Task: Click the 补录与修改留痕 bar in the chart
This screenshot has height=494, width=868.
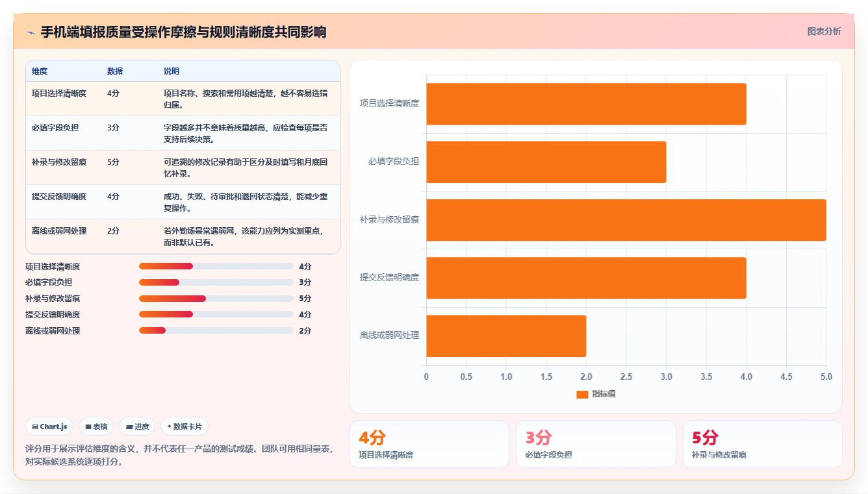Action: (626, 220)
